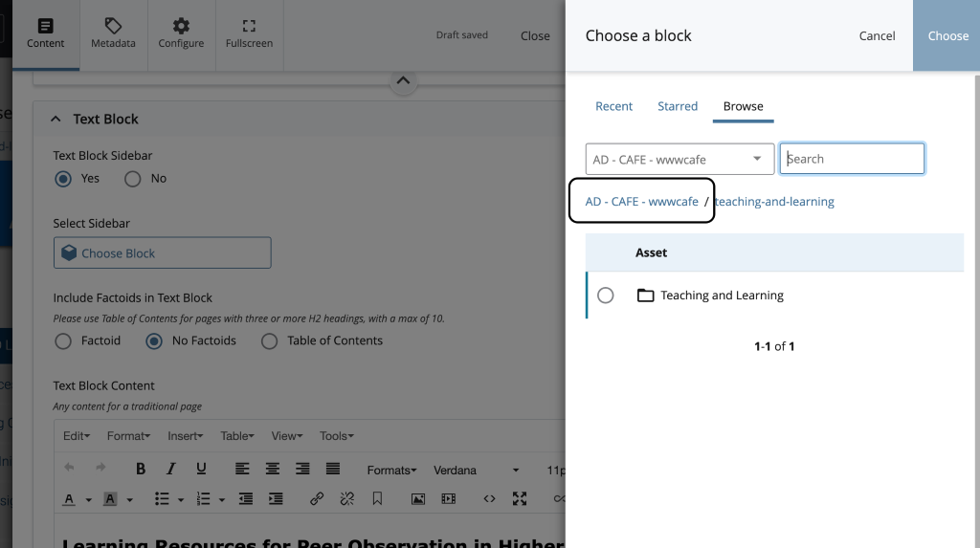980x548 pixels.
Task: Insert a link with chain icon
Action: (x=317, y=498)
